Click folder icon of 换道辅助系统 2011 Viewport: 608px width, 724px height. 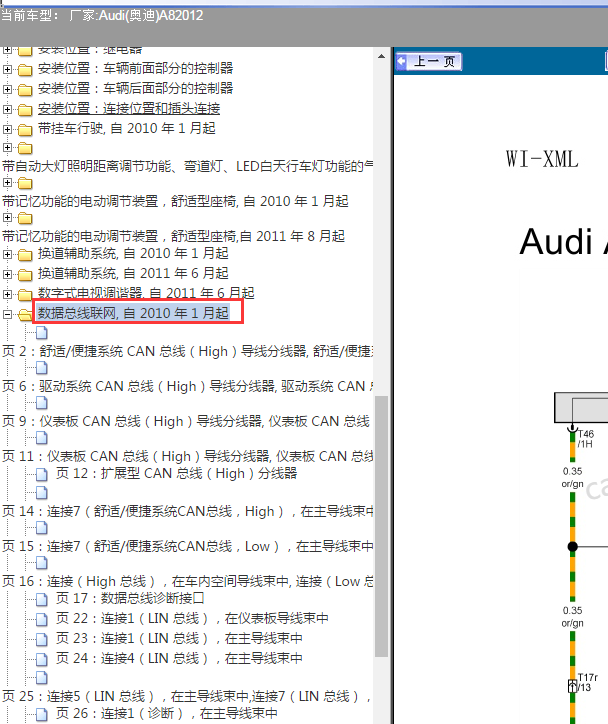[25, 274]
